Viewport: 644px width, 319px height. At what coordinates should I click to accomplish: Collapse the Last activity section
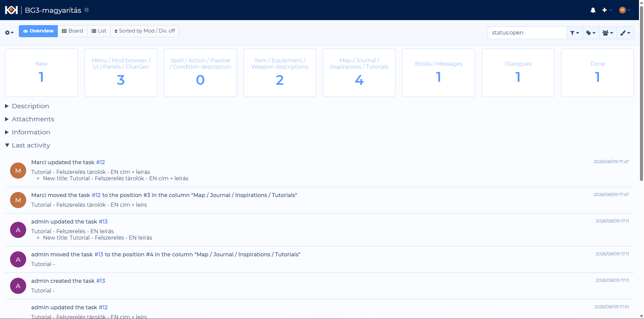coord(28,145)
